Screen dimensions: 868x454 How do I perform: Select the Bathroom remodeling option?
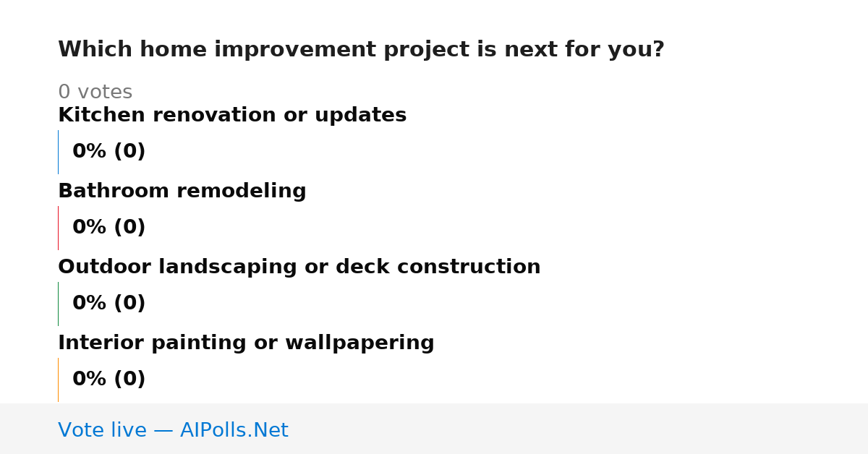click(x=182, y=192)
